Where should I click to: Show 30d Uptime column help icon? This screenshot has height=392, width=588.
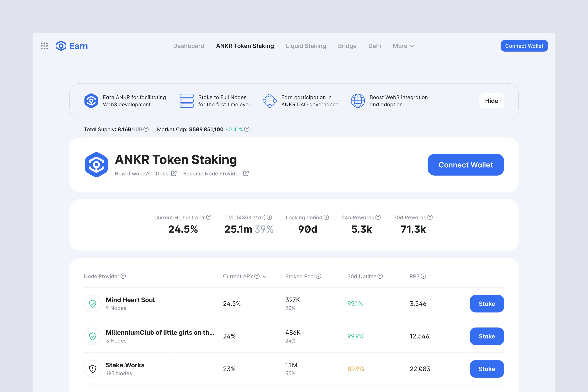coord(380,276)
